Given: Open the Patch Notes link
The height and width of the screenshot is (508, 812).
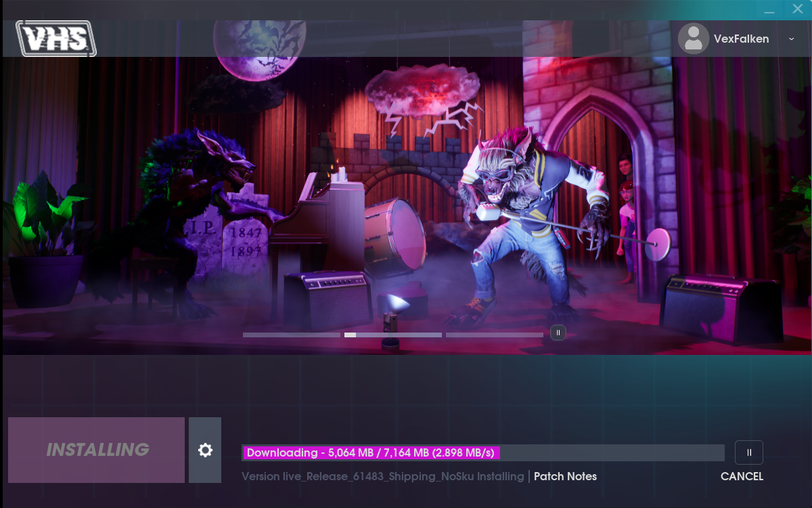Looking at the screenshot, I should pos(565,476).
